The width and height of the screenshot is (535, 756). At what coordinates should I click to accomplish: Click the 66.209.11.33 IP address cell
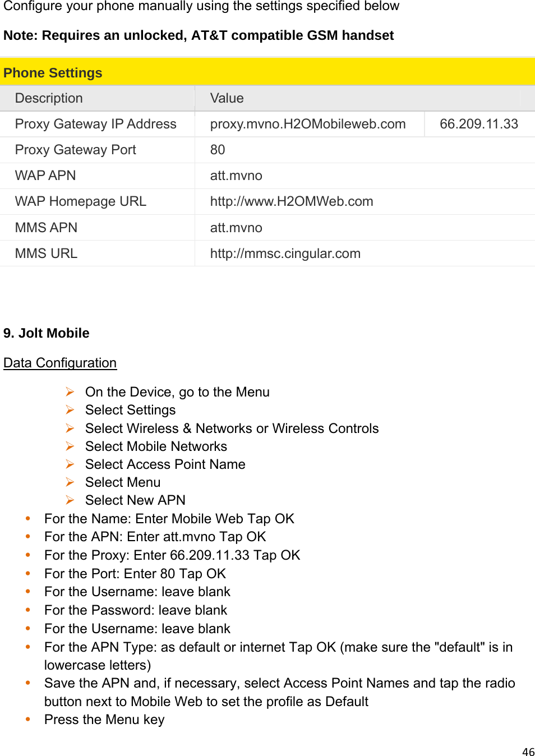pos(479,124)
